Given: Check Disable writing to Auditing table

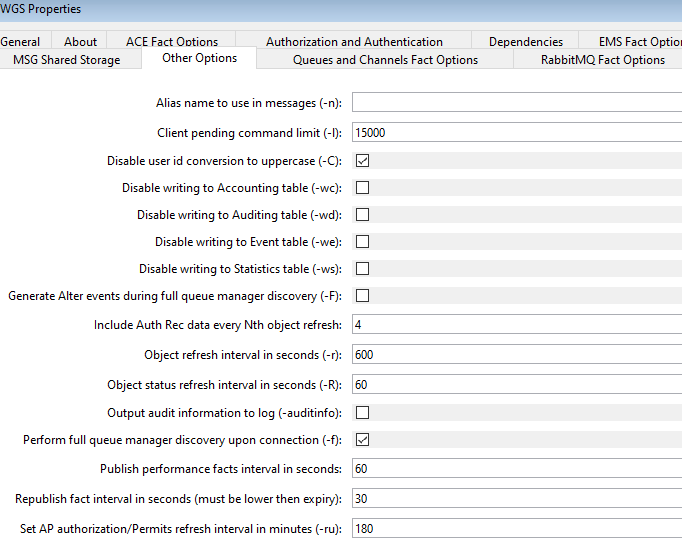Looking at the screenshot, I should [x=362, y=214].
